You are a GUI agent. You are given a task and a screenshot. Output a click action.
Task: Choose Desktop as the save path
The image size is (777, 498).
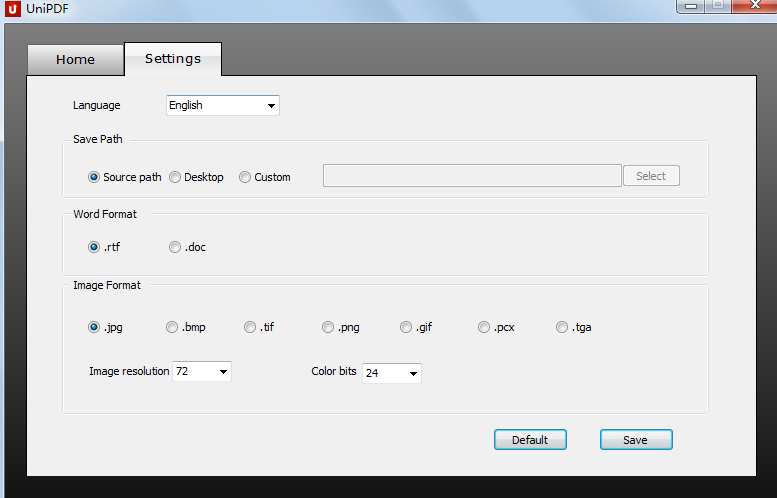click(176, 177)
